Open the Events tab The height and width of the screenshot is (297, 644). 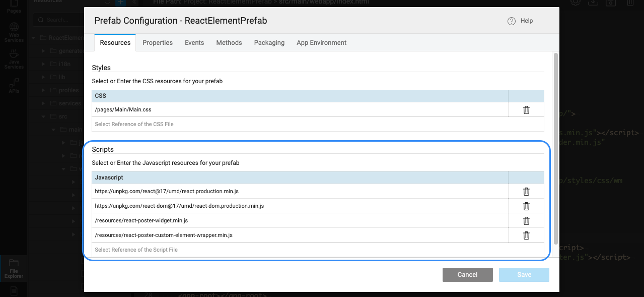pyautogui.click(x=194, y=43)
